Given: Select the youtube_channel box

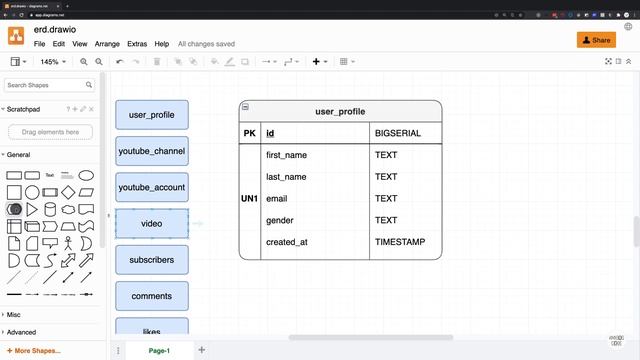Looking at the screenshot, I should [152, 151].
